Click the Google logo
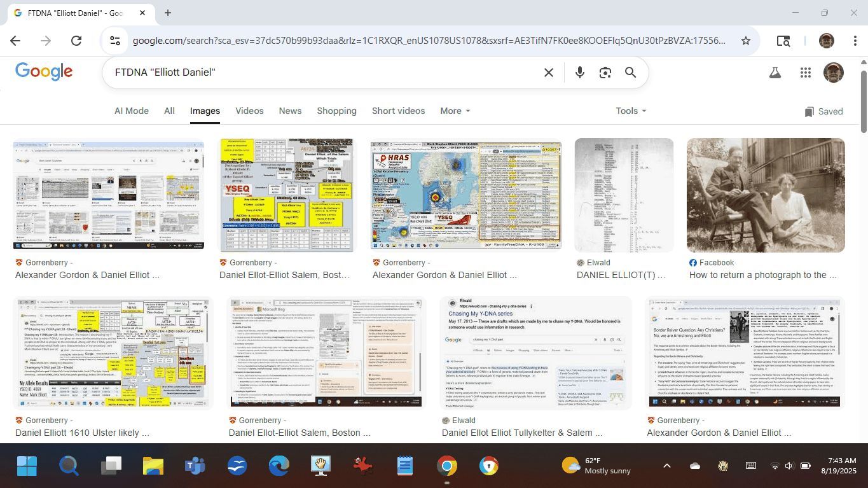The image size is (868, 488). click(44, 72)
